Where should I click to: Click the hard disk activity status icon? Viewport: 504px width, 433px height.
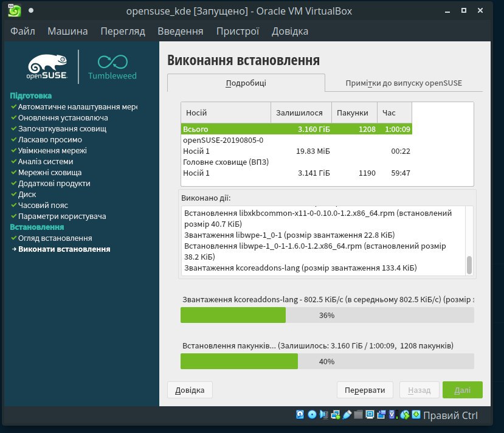tap(300, 414)
